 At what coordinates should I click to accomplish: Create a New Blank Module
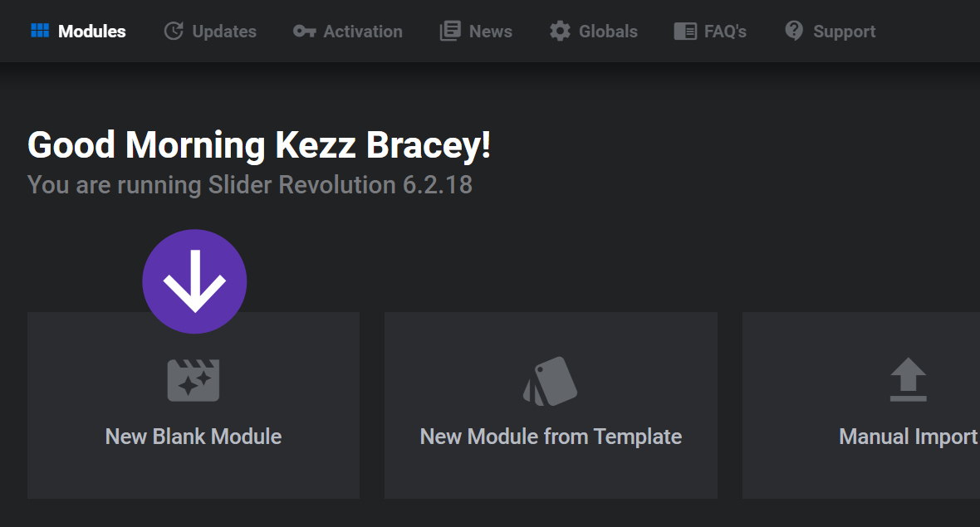point(194,437)
